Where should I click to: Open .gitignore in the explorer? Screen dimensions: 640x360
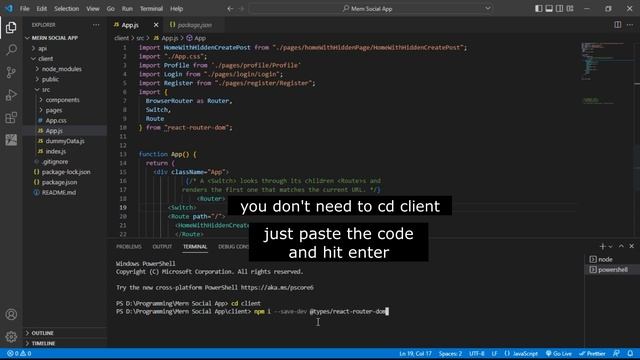pyautogui.click(x=55, y=162)
